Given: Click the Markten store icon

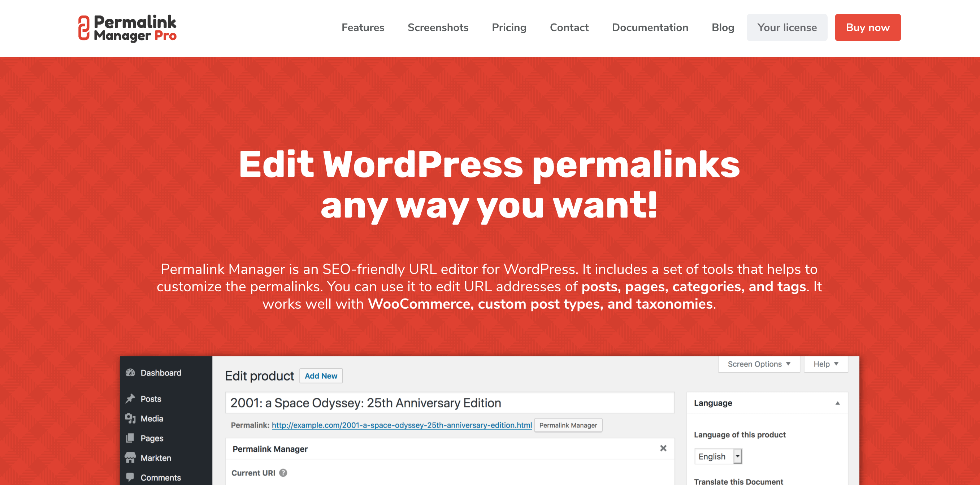Looking at the screenshot, I should pyautogui.click(x=130, y=458).
